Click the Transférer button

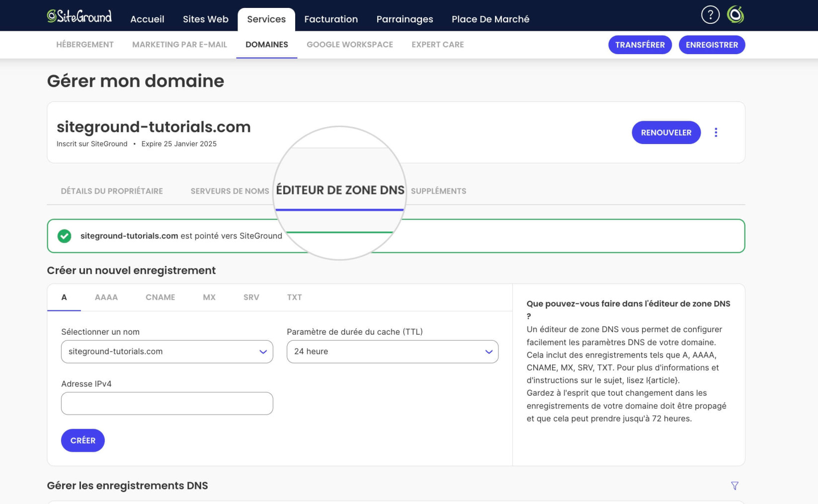640,45
